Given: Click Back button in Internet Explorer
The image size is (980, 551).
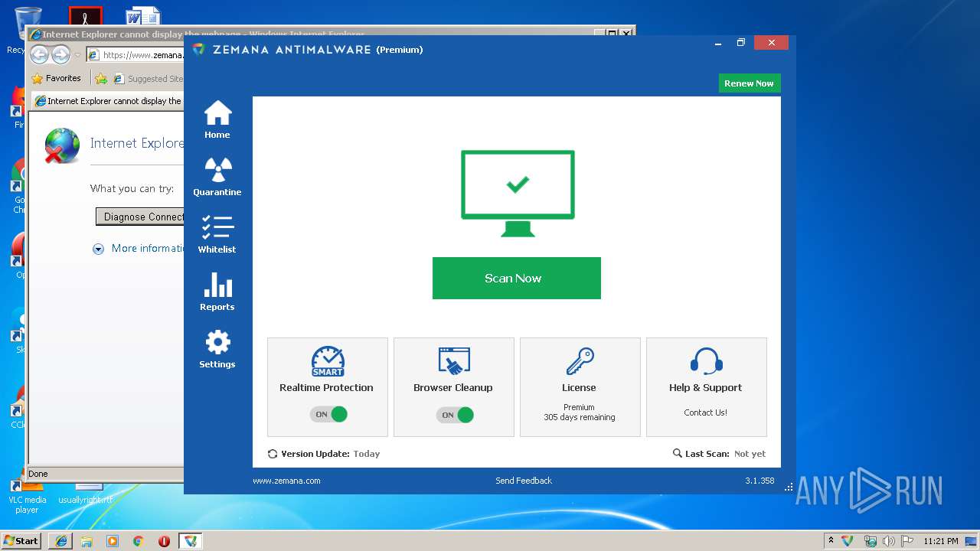Looking at the screenshot, I should [40, 55].
